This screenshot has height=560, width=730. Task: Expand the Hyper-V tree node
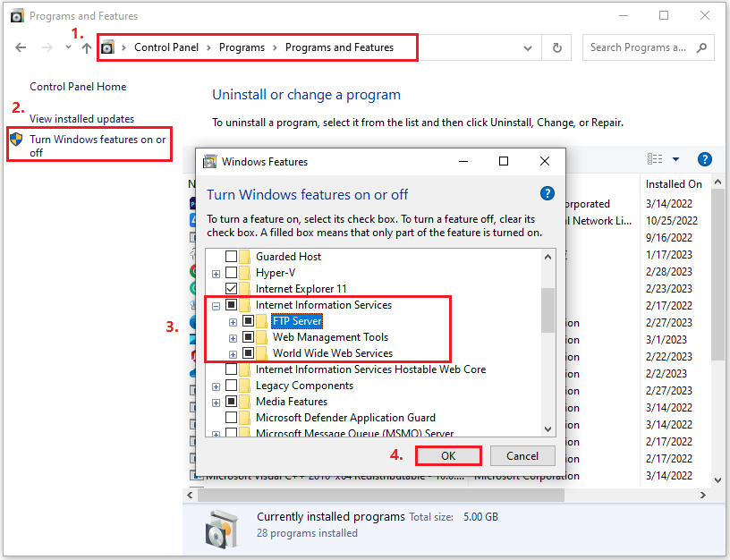(x=216, y=274)
